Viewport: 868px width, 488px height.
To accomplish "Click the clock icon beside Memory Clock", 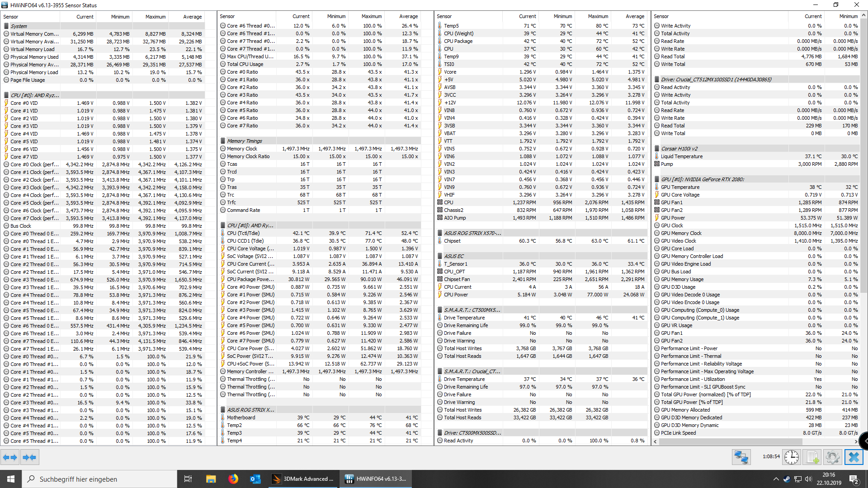I will tap(223, 149).
